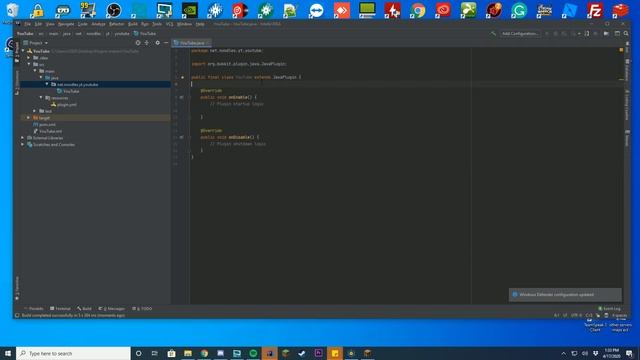Open the Terminal tool window
Viewport: 640px width, 360px height.
pos(60,309)
